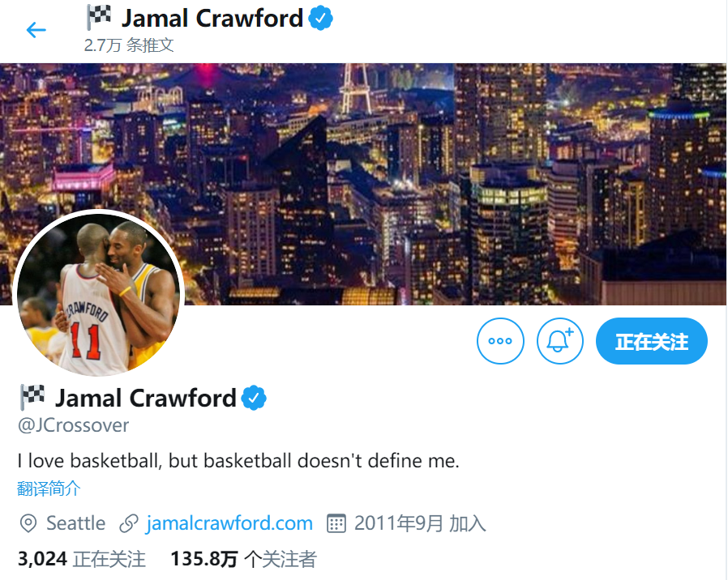This screenshot has height=580, width=728.
Task: View the 135.8万 followers list
Action: pos(244,559)
